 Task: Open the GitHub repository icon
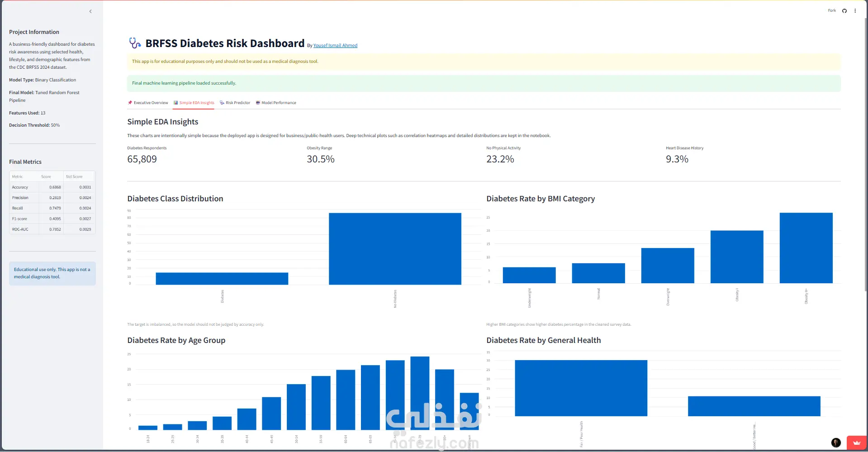click(x=844, y=11)
